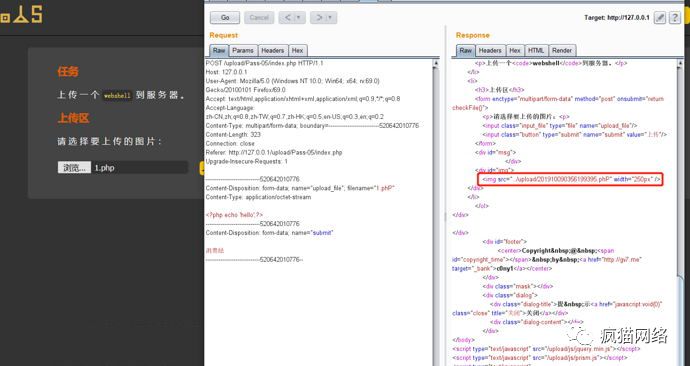Click the Content-Length: 323 header line

point(233,135)
